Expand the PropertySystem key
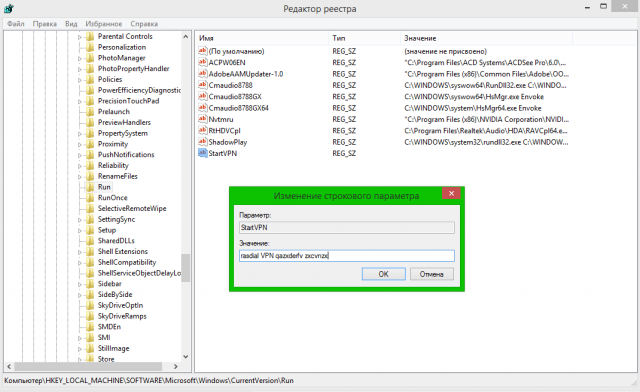Screen dimensions: 640x392 (80, 134)
